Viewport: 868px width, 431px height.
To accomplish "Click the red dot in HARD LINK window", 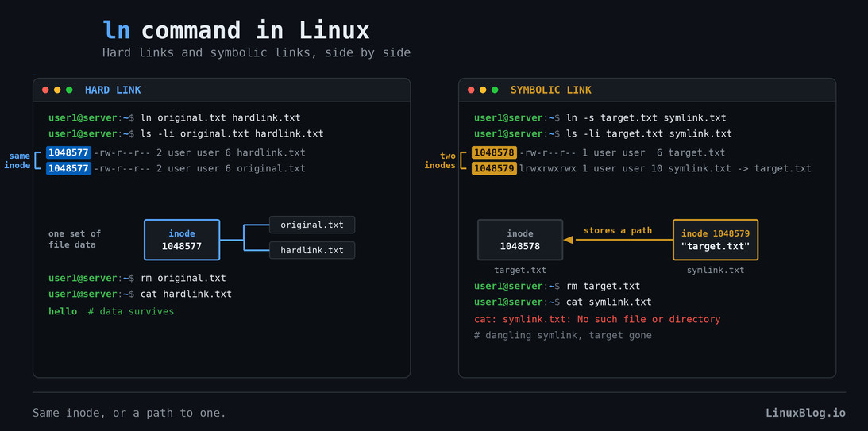I will (45, 90).
